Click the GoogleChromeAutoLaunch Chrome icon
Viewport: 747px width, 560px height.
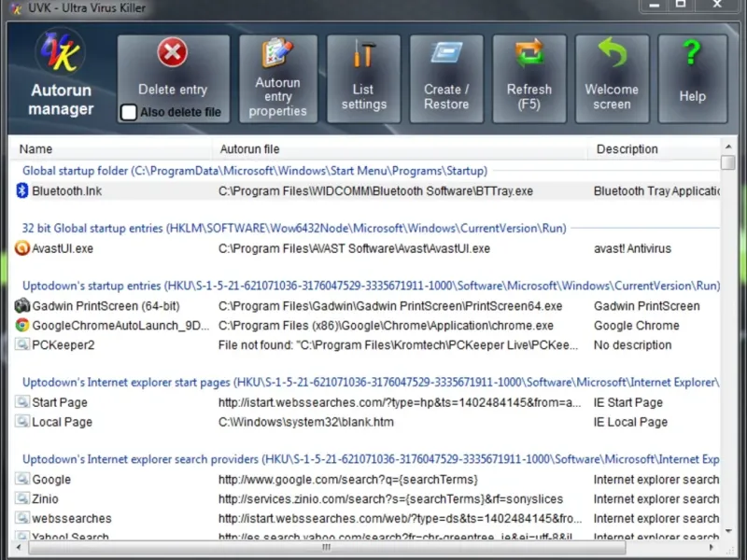[x=21, y=325]
